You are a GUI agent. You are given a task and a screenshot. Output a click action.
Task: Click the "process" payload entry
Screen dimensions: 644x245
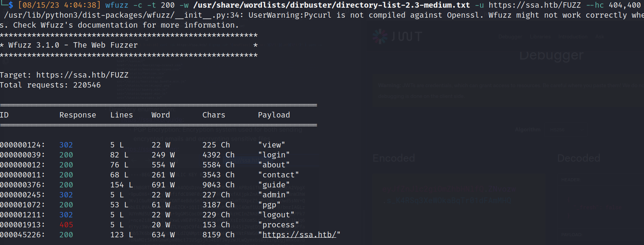click(279, 225)
